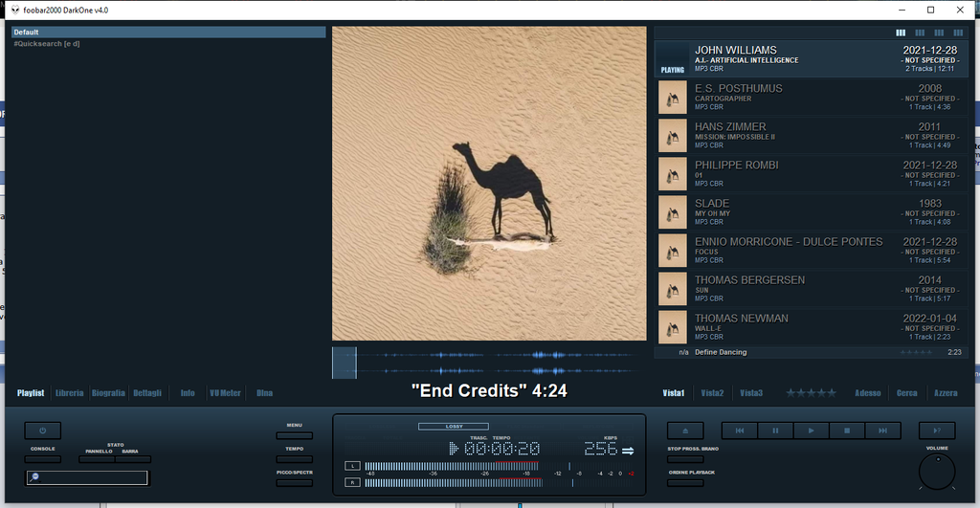Select the Define Dancing track row

[812, 352]
